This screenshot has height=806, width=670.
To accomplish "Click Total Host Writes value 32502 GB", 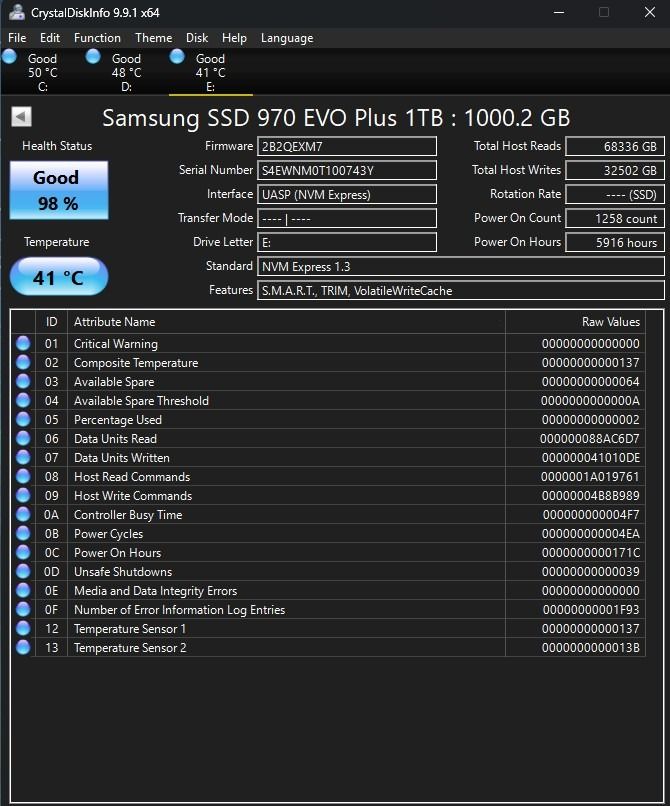I will click(x=614, y=170).
